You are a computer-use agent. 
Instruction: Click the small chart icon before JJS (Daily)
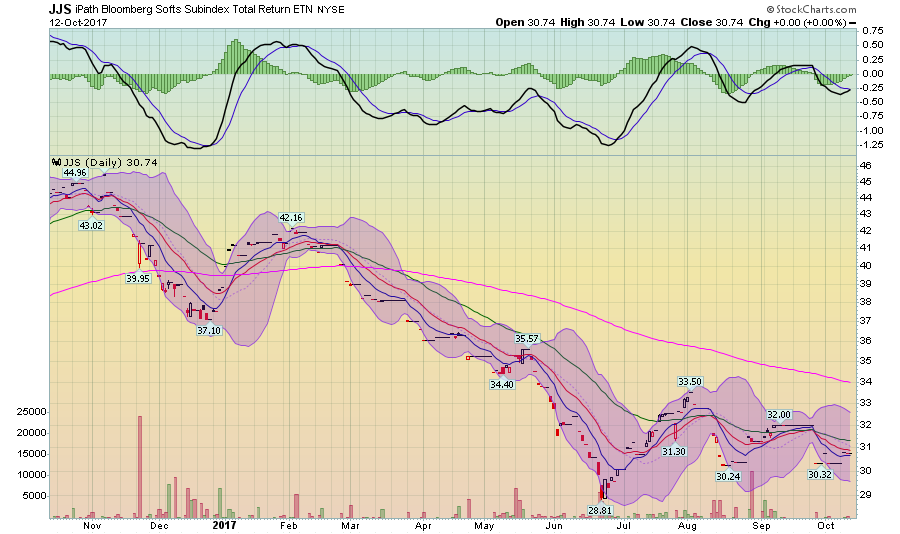(x=56, y=162)
